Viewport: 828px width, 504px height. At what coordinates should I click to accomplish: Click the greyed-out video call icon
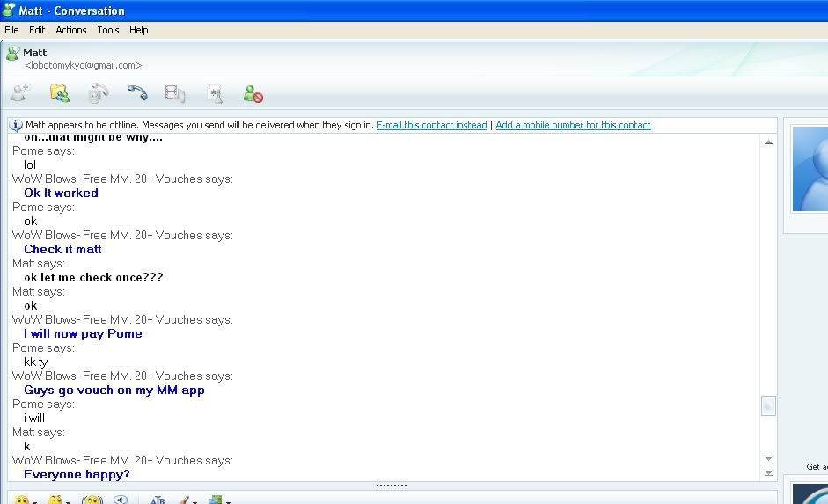(99, 93)
